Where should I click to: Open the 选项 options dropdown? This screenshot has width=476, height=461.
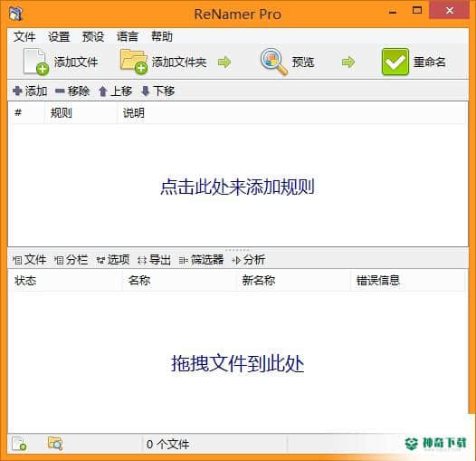113,260
